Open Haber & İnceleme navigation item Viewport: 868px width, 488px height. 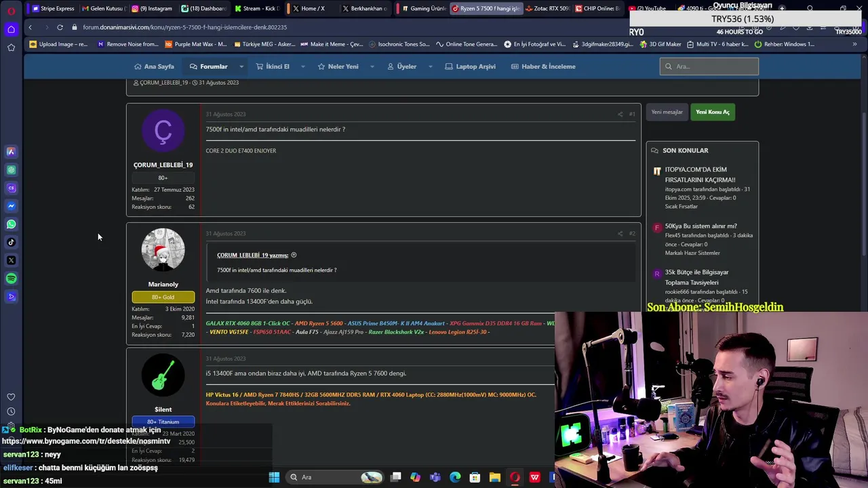click(x=543, y=66)
